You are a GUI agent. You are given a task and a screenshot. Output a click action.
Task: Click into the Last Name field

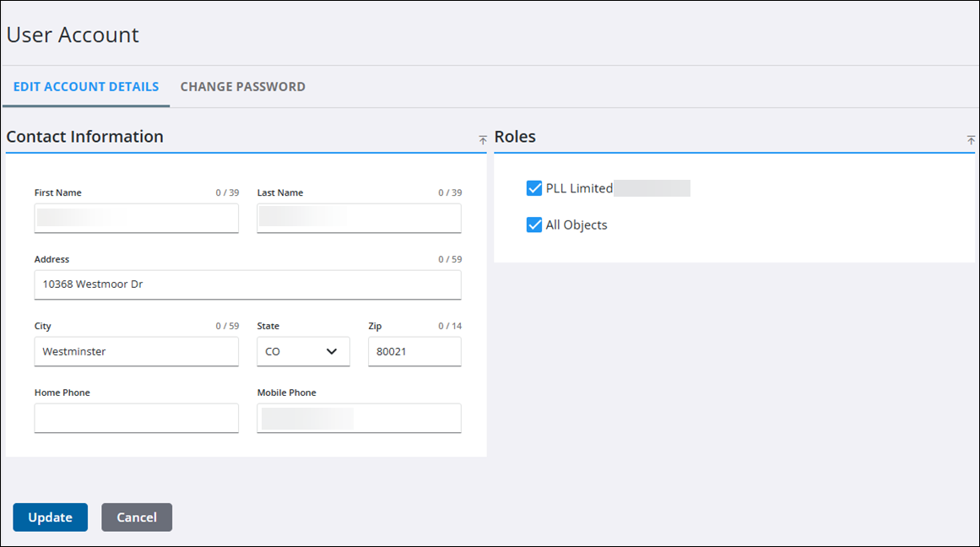tap(359, 219)
